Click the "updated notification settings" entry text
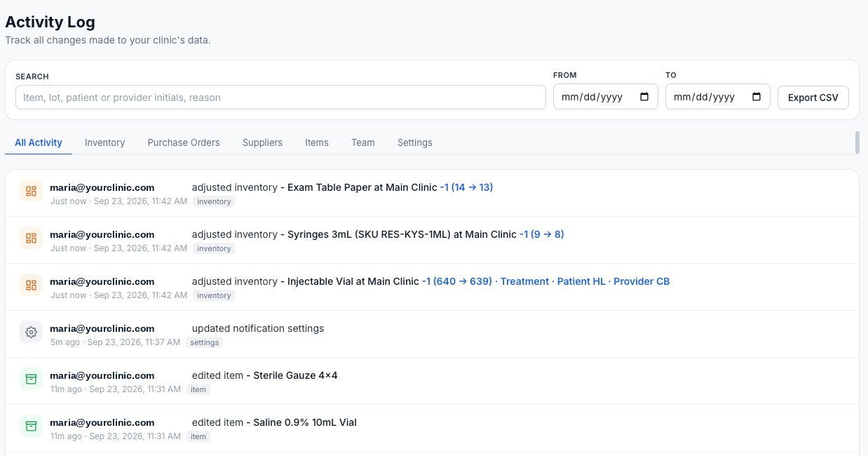868x456 pixels. coord(258,328)
